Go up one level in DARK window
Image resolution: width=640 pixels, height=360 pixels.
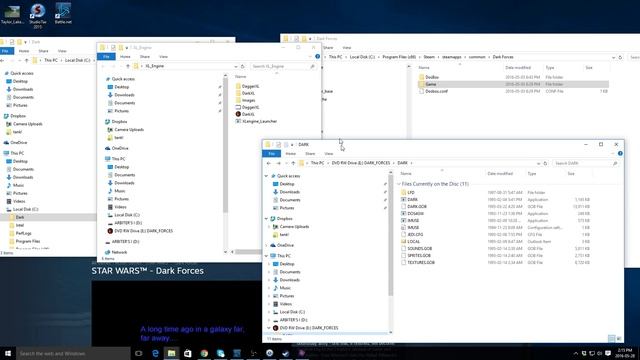click(293, 163)
